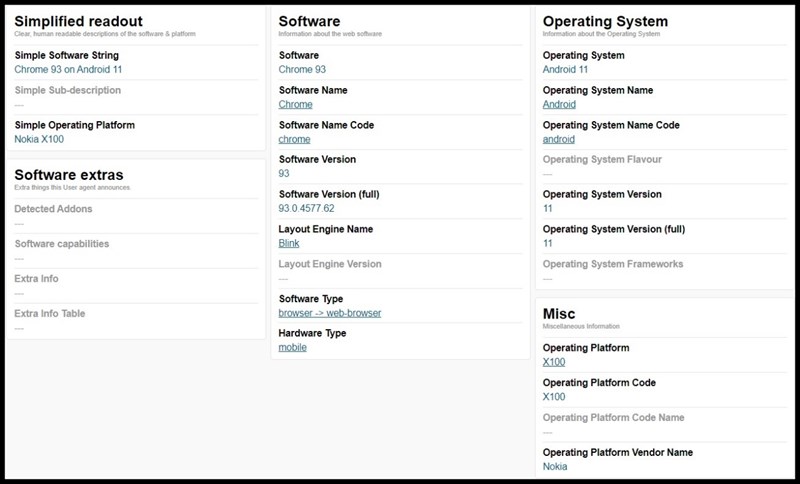Click the Android 11 operating system value
Screen dimensions: 800x484
tap(565, 69)
